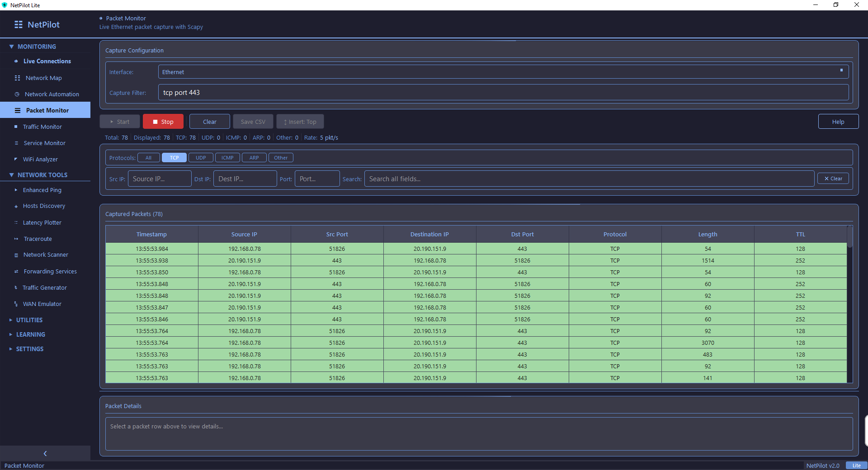This screenshot has width=868, height=470.
Task: Click the Stop capture button
Action: (x=163, y=121)
